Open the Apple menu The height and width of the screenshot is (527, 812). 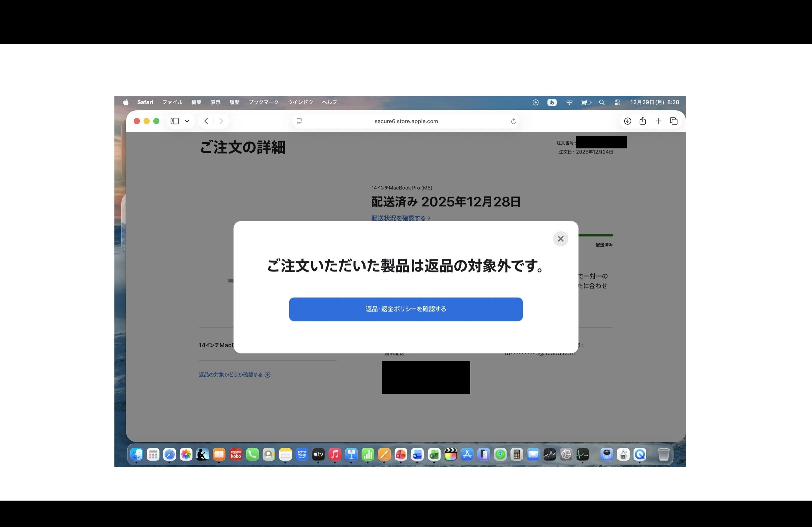point(126,102)
